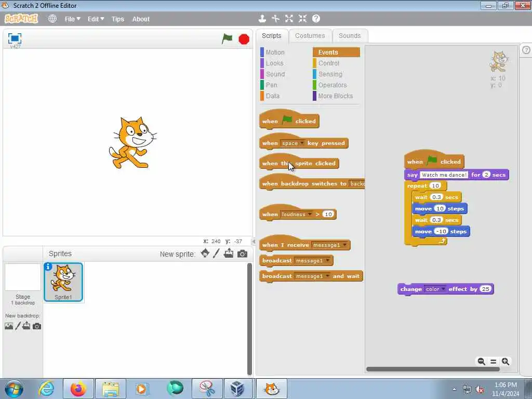The width and height of the screenshot is (532, 399).
Task: Switch to the Costumes tab
Action: coord(310,36)
